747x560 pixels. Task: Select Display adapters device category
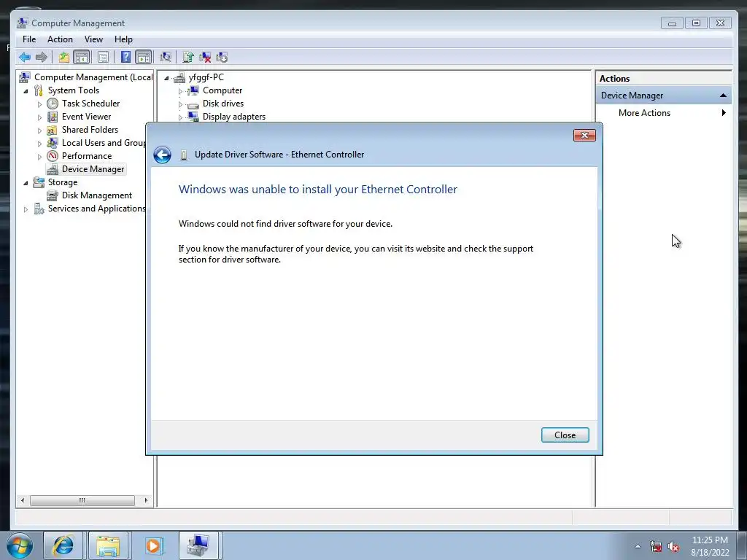[x=234, y=117]
